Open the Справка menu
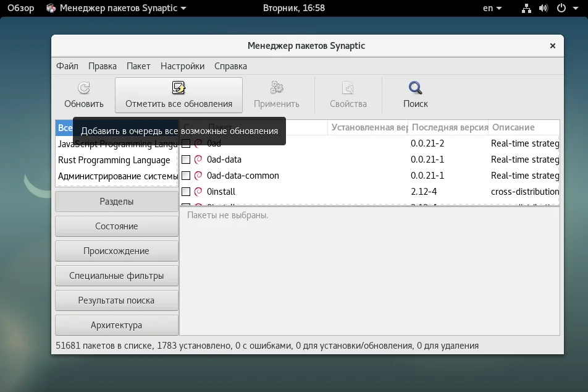The height and width of the screenshot is (392, 588). pyautogui.click(x=230, y=66)
